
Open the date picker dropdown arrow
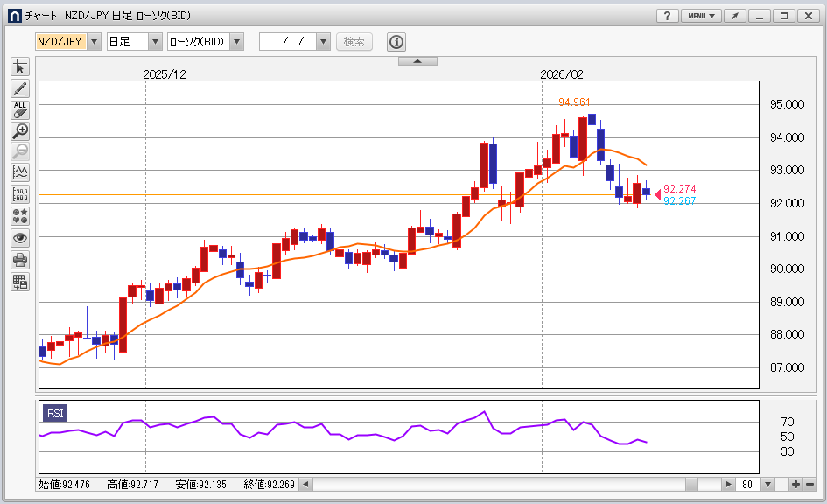[x=323, y=42]
